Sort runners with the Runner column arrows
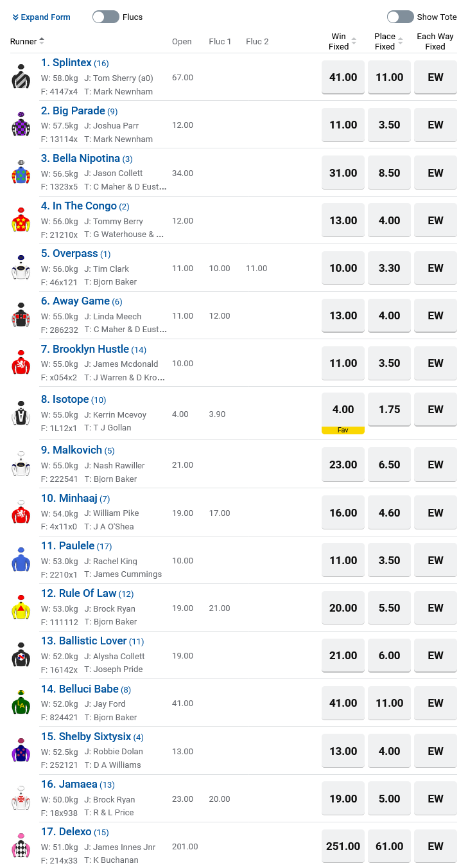Viewport: 468px width, 868px height. tap(42, 41)
